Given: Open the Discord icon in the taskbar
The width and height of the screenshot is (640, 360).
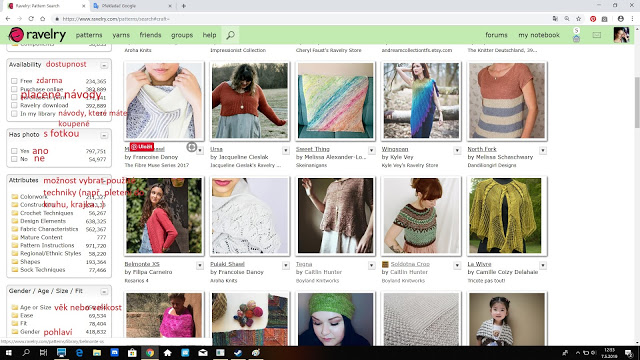Looking at the screenshot, I should point(115,353).
